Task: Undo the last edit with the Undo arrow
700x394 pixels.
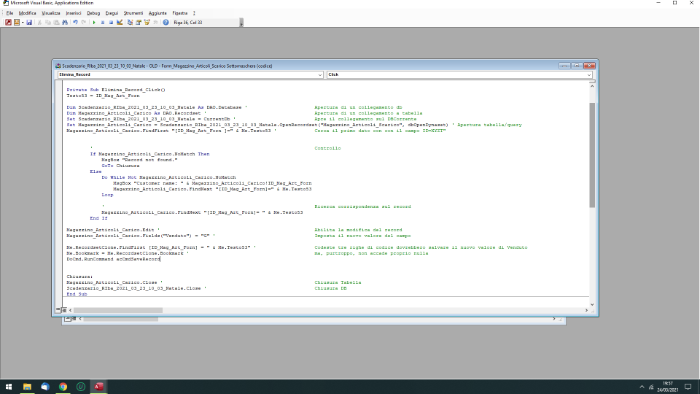Action: click(x=75, y=22)
